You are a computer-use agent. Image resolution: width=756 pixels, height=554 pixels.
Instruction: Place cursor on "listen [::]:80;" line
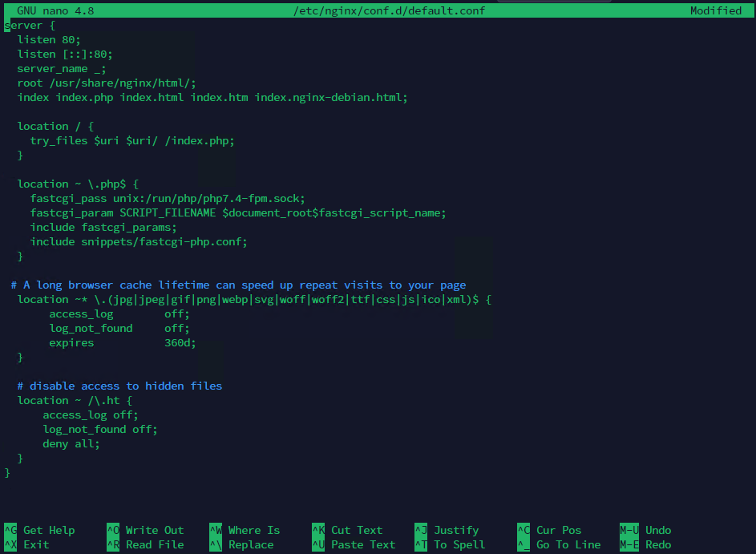click(x=65, y=54)
